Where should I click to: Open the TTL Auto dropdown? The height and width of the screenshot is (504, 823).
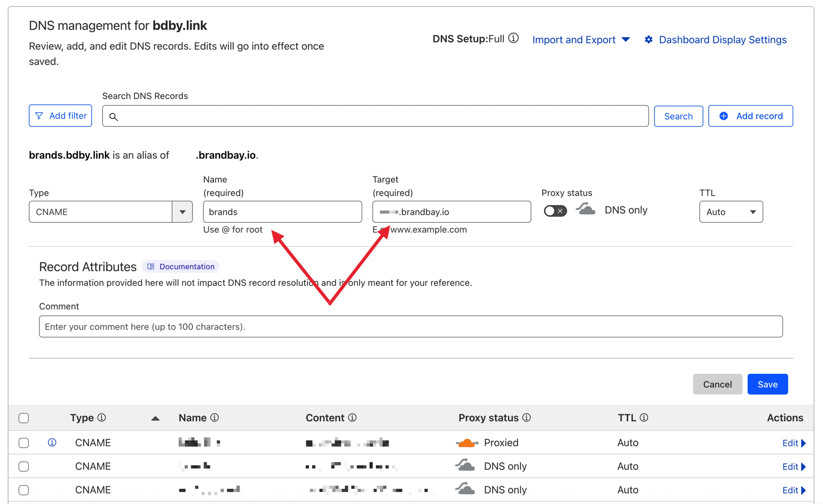click(731, 212)
